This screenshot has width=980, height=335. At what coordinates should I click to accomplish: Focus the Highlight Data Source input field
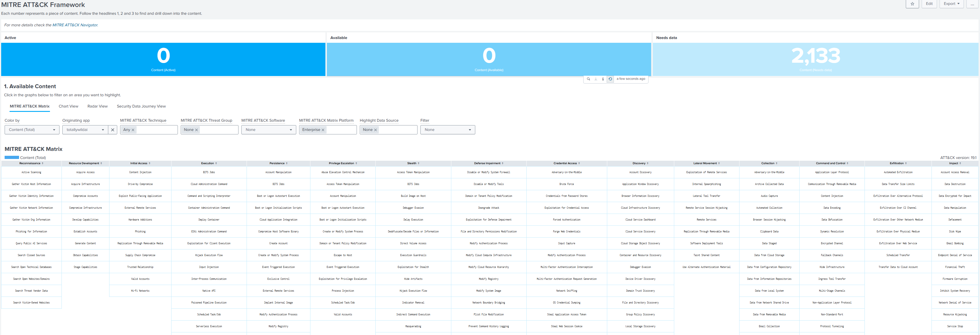point(388,130)
